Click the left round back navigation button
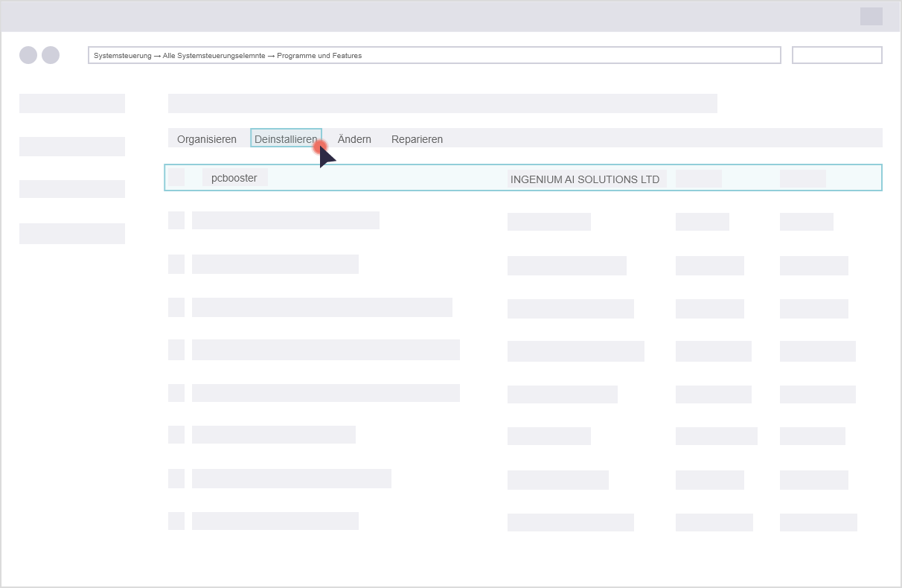This screenshot has height=588, width=902. coord(28,55)
